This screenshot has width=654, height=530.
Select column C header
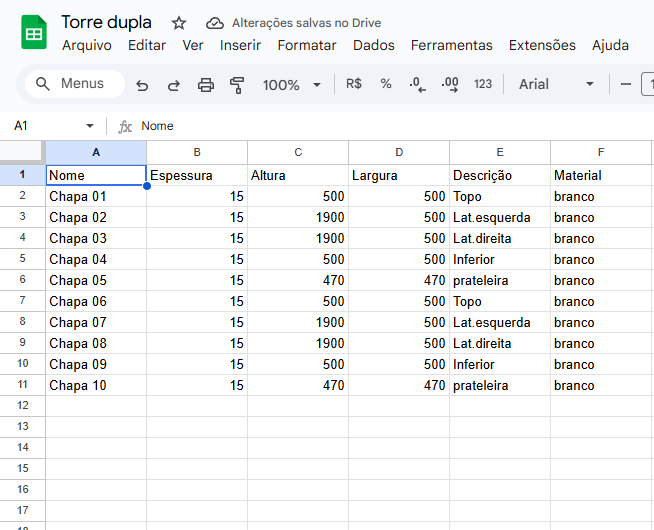coord(298,152)
